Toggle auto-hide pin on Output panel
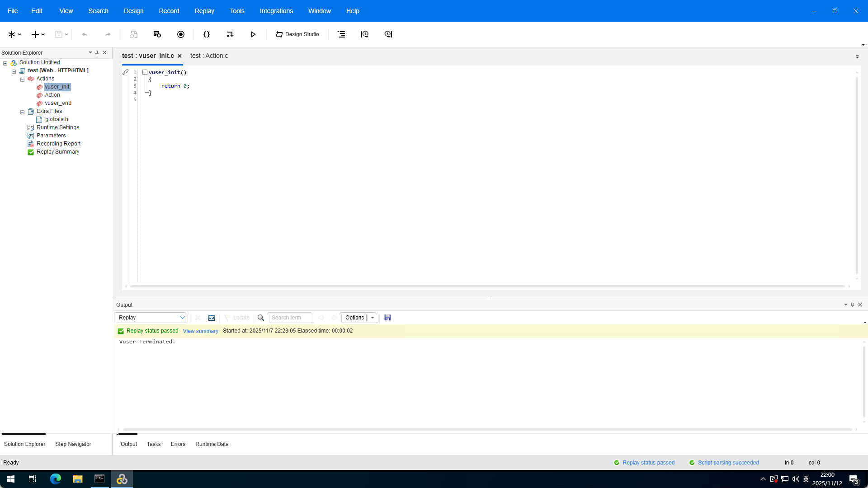 point(852,305)
